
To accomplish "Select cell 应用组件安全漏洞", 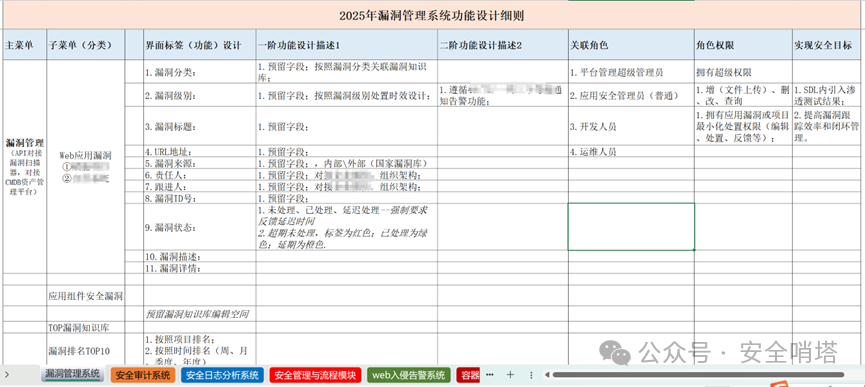I will click(x=86, y=296).
